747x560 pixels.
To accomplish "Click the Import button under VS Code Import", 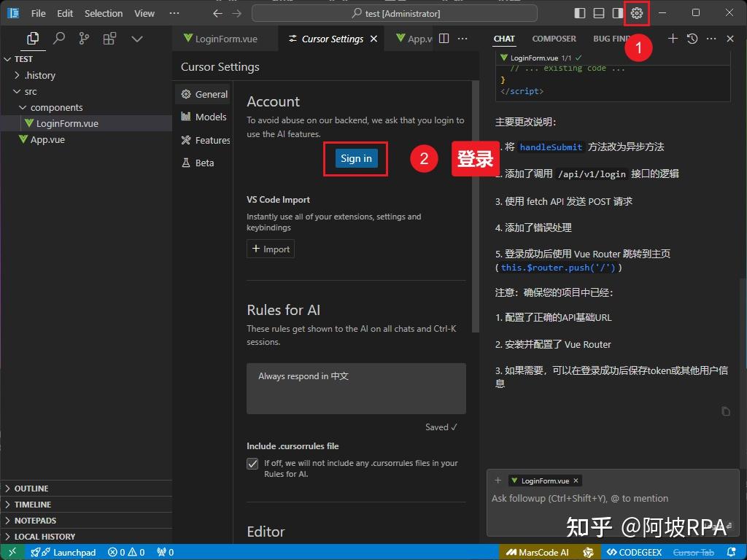I will pyautogui.click(x=270, y=249).
